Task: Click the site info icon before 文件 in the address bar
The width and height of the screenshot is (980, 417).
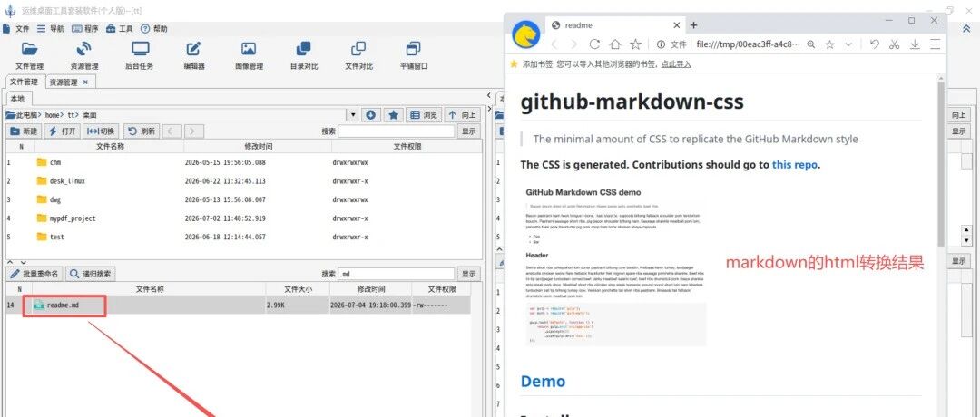Action: [x=661, y=44]
